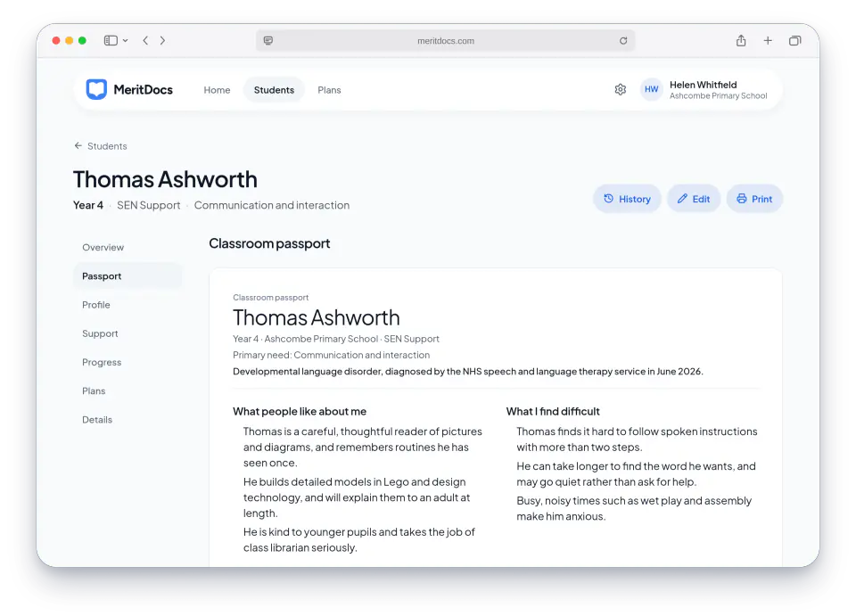Click 'Ashcombe Primary School' under user name

click(x=719, y=96)
